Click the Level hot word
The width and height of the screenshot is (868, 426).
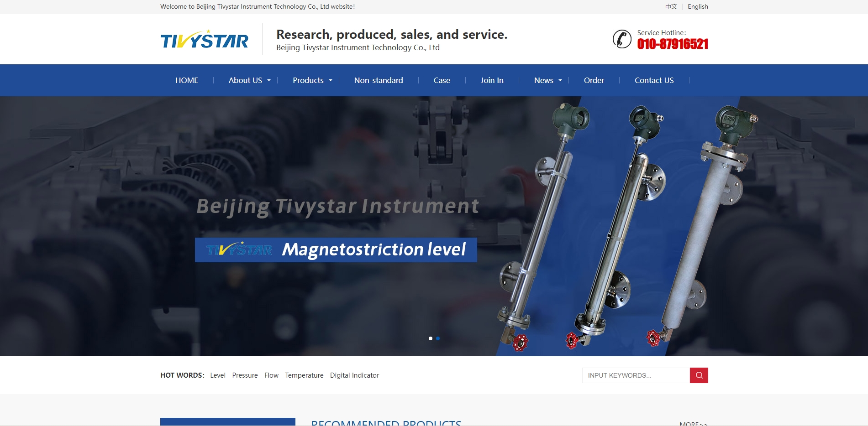(218, 375)
